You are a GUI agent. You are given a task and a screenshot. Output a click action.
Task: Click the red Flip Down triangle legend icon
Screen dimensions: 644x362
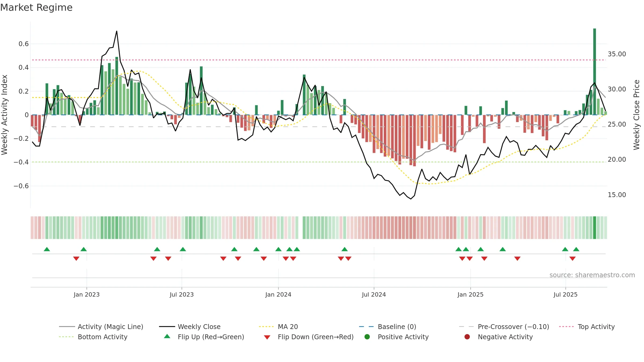267,337
